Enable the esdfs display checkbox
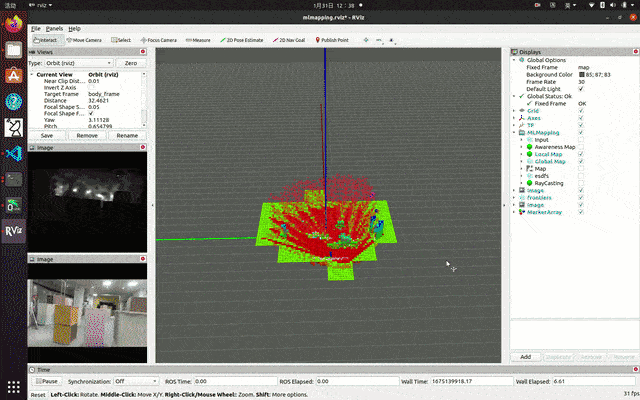The width and height of the screenshot is (640, 400). pyautogui.click(x=581, y=176)
